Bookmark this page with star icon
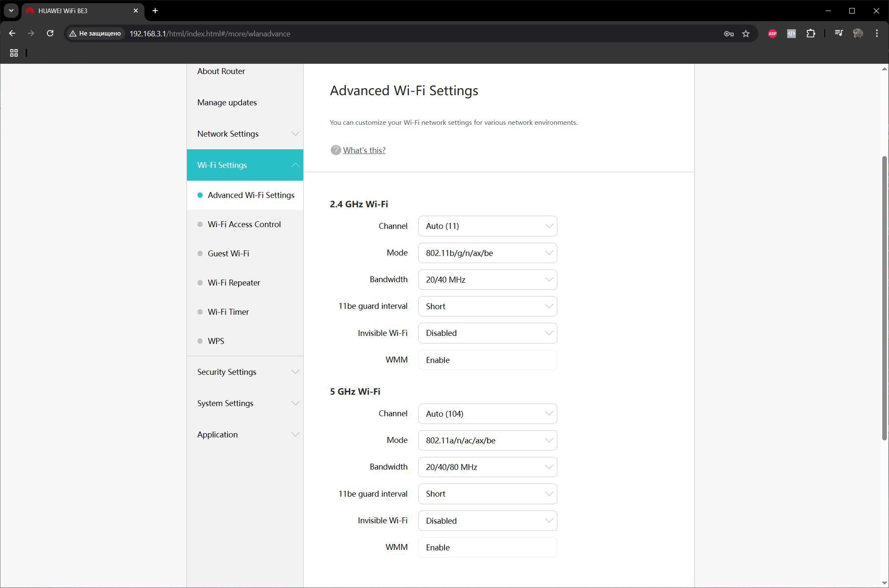889x588 pixels. [746, 34]
